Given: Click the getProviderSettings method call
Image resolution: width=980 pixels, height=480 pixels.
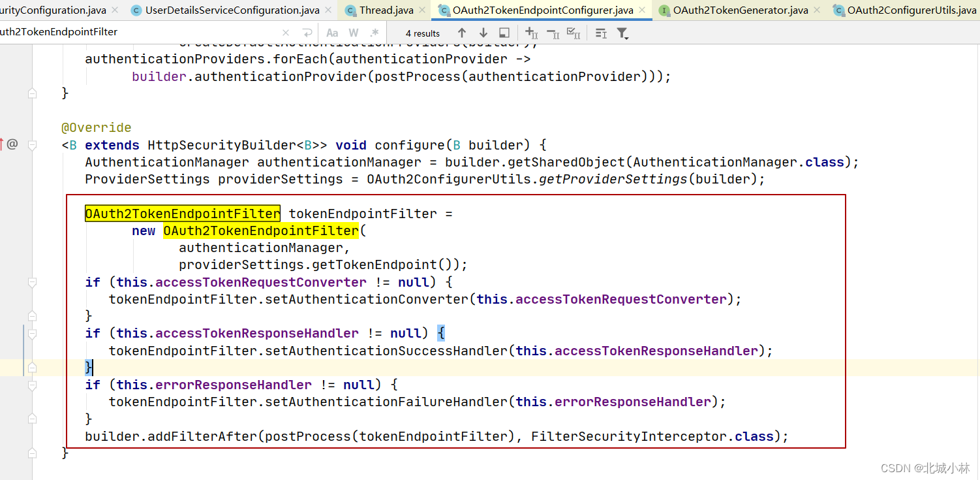Looking at the screenshot, I should tap(613, 179).
